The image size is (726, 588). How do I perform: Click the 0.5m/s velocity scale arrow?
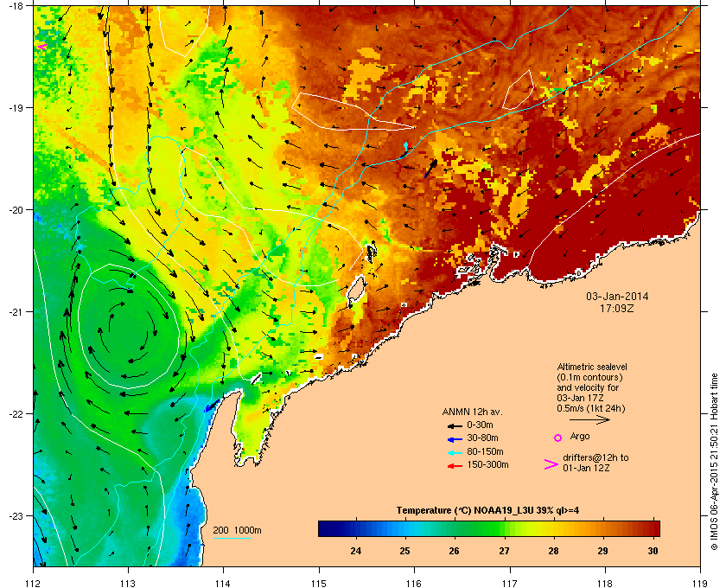click(589, 420)
